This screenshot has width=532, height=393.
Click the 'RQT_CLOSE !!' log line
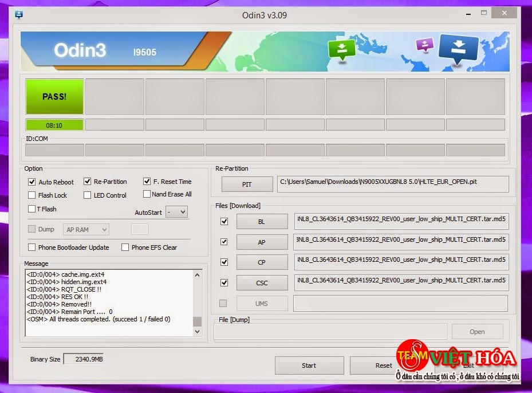coord(64,289)
